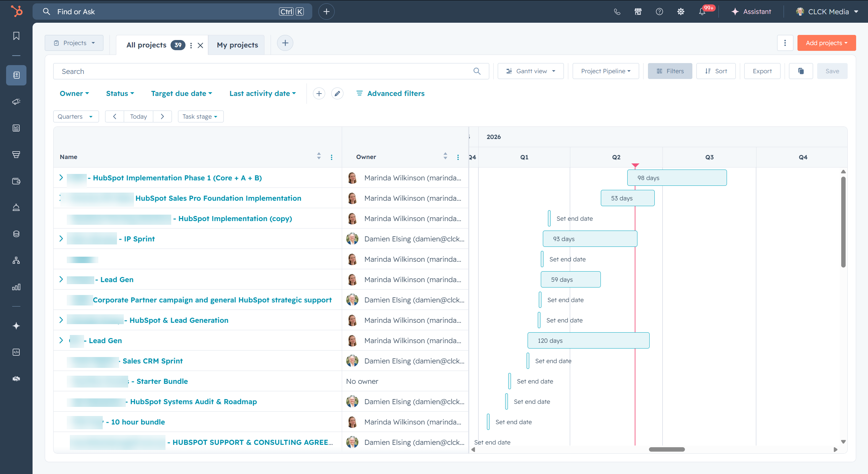Switch to the My projects tab

[237, 45]
